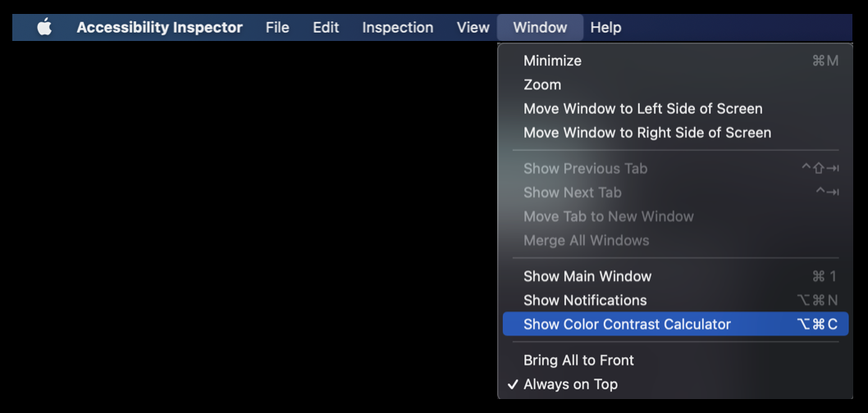Move Window to Left Side of Screen
This screenshot has height=413, width=868.
675,108
